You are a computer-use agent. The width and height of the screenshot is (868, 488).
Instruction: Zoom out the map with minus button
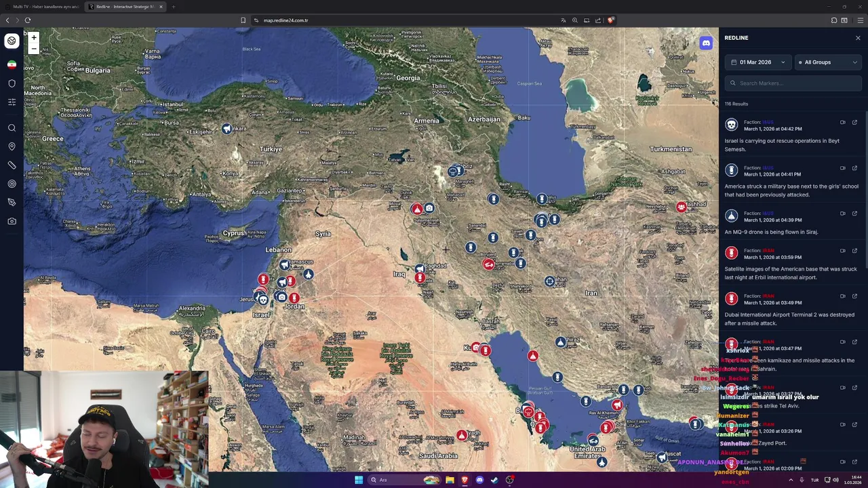click(33, 49)
